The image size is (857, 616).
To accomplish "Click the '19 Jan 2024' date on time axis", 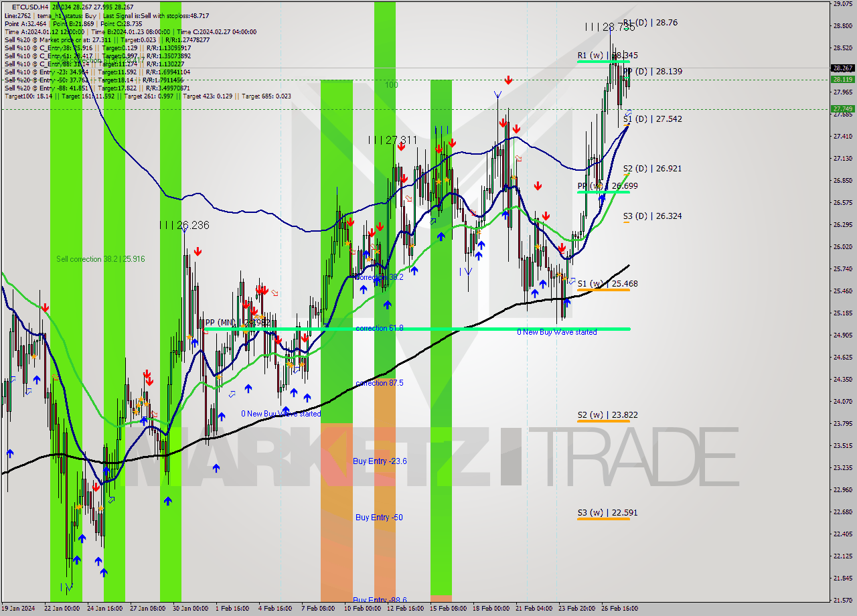I will coord(19,609).
